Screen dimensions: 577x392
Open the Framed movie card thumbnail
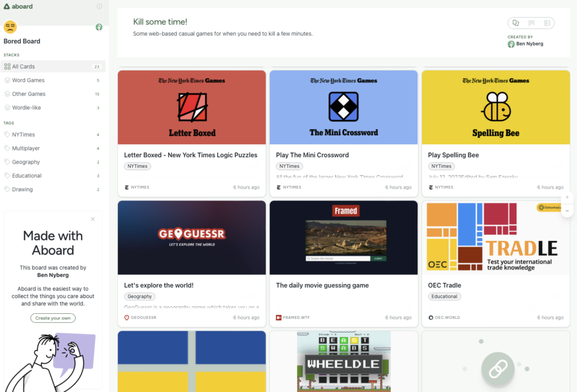(344, 238)
